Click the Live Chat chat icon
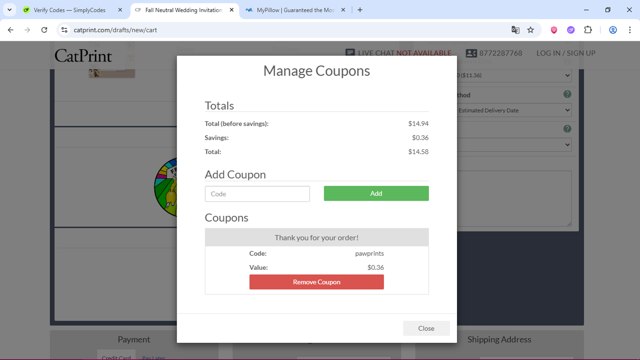 click(350, 53)
